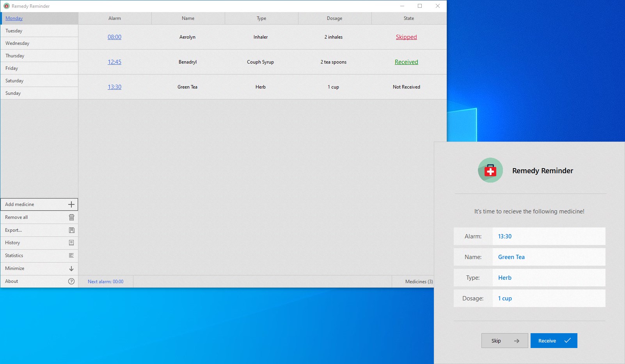Screen dimensions: 625x364
Task: Click the Add medicine plus icon
Action: coord(71,204)
